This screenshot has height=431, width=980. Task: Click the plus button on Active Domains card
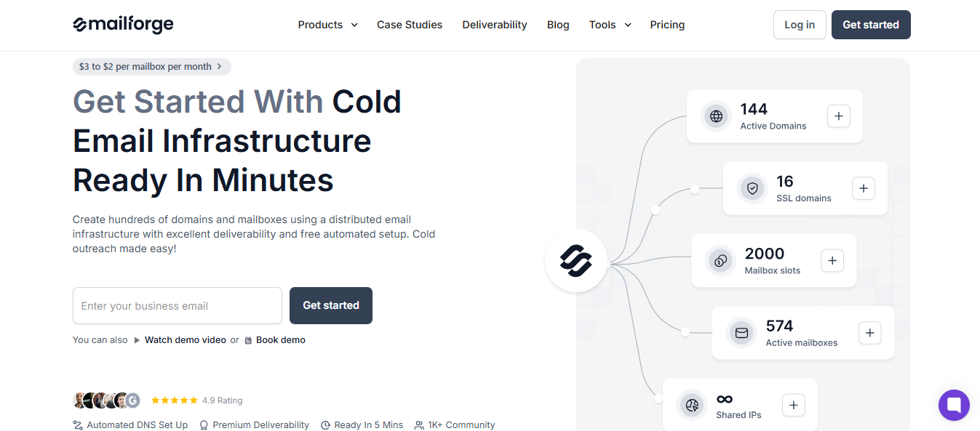coord(838,116)
